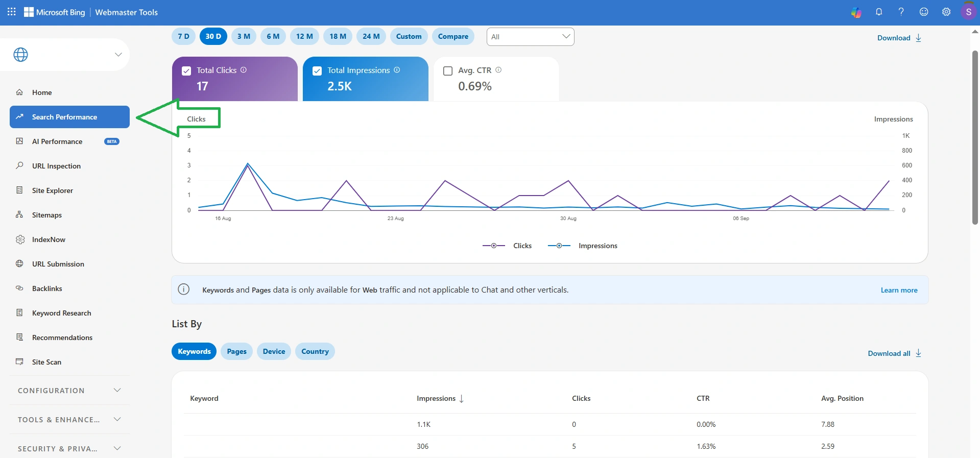Click Avg. CTR info icon
The width and height of the screenshot is (980, 458).
(x=498, y=70)
